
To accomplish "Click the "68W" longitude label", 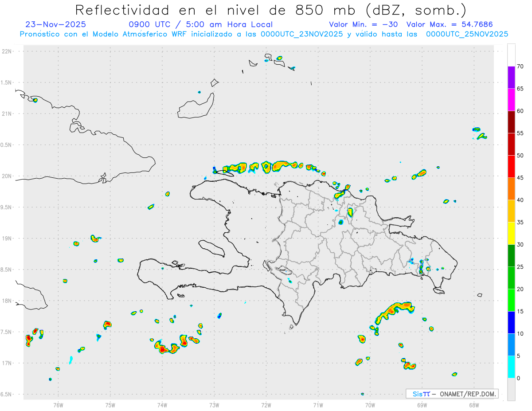I will click(474, 405).
